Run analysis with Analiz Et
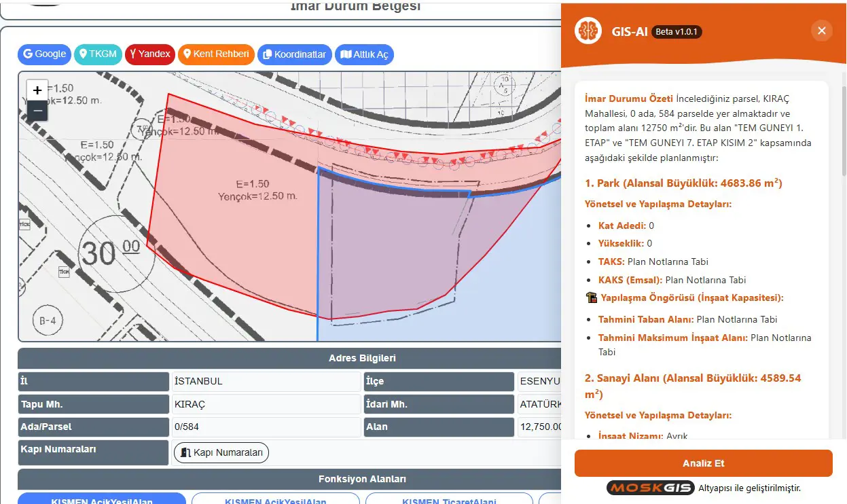This screenshot has height=504, width=847. point(703,463)
